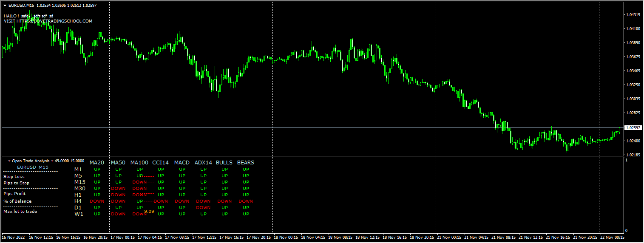The image size is (644, 243).
Task: Select the MA20 column header
Action: point(96,162)
